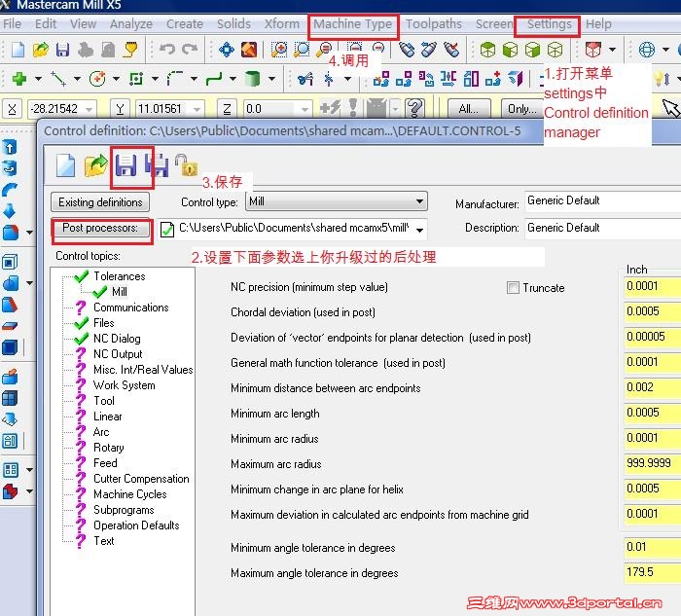Viewport: 681px width, 616px height.
Task: Open the Toolpaths menu
Action: click(x=434, y=24)
